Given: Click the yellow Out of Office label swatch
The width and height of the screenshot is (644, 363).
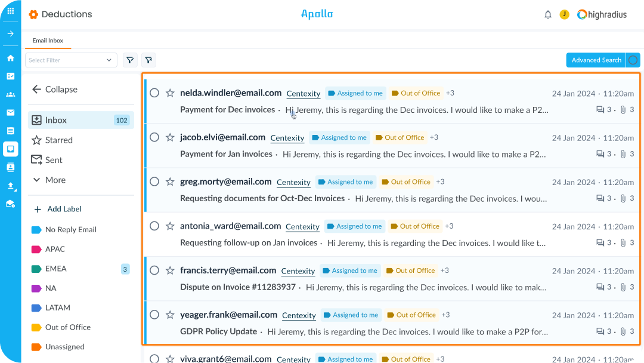Looking at the screenshot, I should tap(36, 327).
